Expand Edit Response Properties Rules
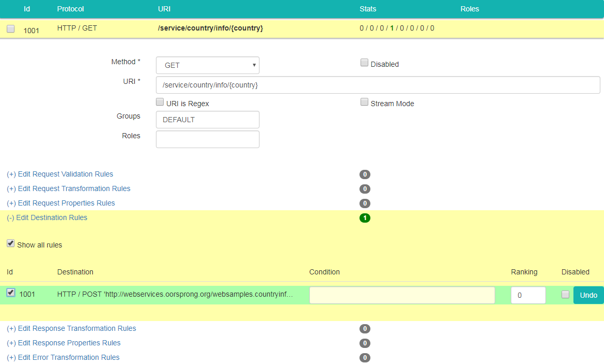Screen dimensions: 604x364 click(x=64, y=343)
